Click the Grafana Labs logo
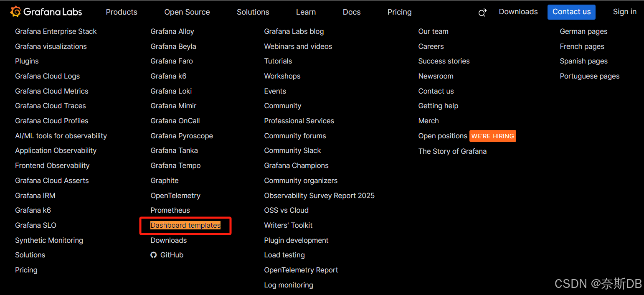Viewport: 644px width, 295px height. pos(46,12)
